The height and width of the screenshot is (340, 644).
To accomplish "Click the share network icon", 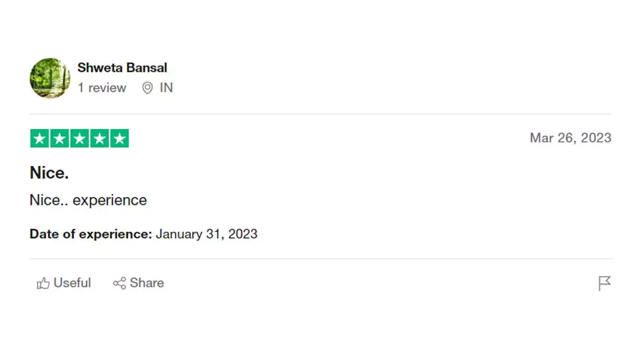I will click(x=119, y=283).
